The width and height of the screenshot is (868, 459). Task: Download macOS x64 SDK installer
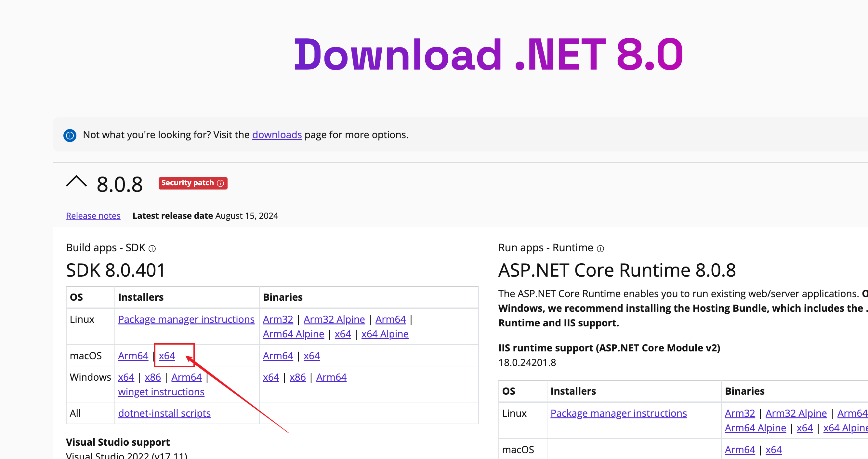167,356
